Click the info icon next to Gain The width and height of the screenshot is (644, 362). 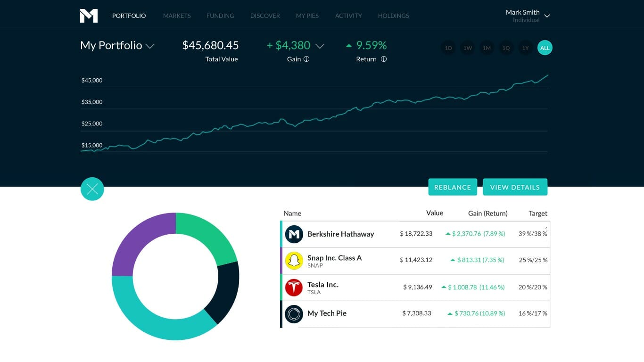307,59
